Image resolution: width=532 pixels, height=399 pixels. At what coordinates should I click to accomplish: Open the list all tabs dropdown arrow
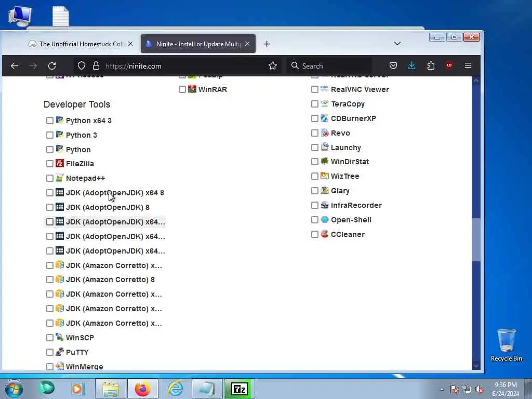tap(397, 44)
